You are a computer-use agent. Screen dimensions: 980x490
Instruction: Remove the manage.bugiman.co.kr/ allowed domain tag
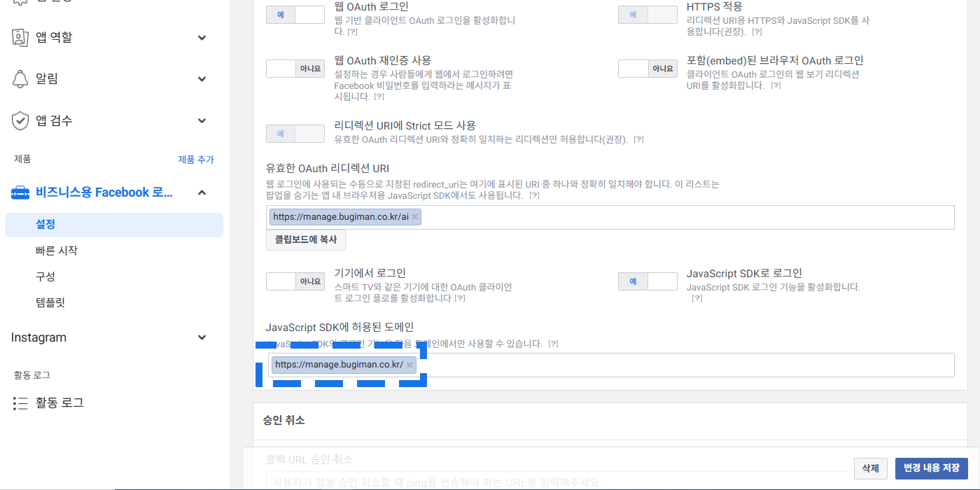click(409, 365)
